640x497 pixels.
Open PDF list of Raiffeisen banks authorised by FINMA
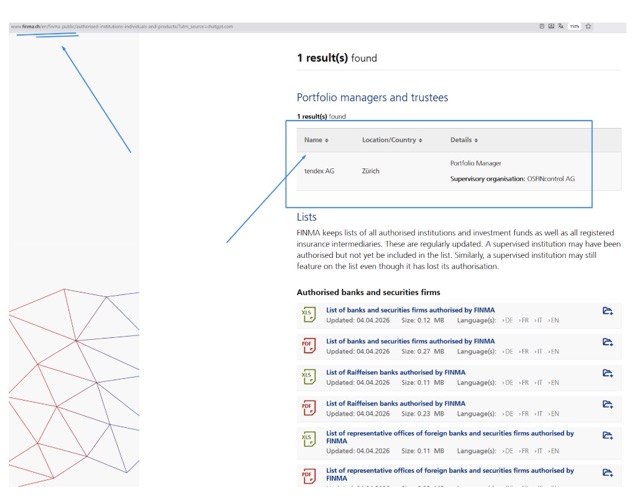[x=396, y=404]
